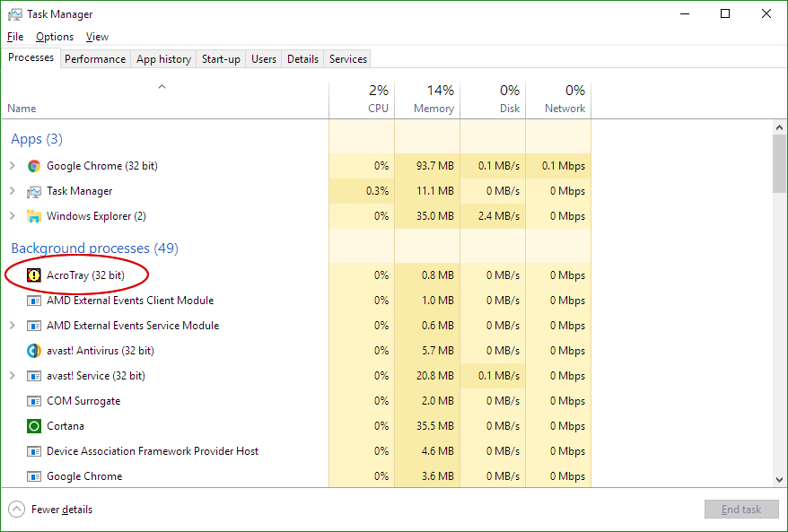Maximize the Task Manager window
Screen dimensions: 788x532
pos(725,13)
